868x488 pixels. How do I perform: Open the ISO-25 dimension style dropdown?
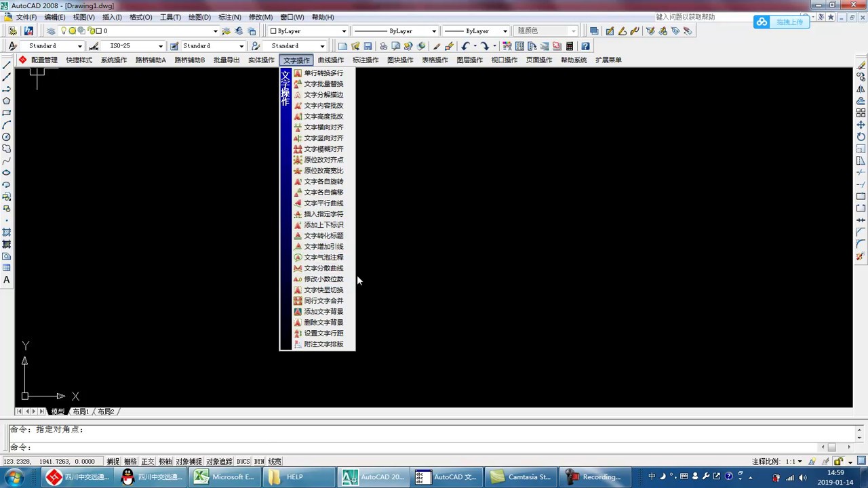[x=132, y=46]
